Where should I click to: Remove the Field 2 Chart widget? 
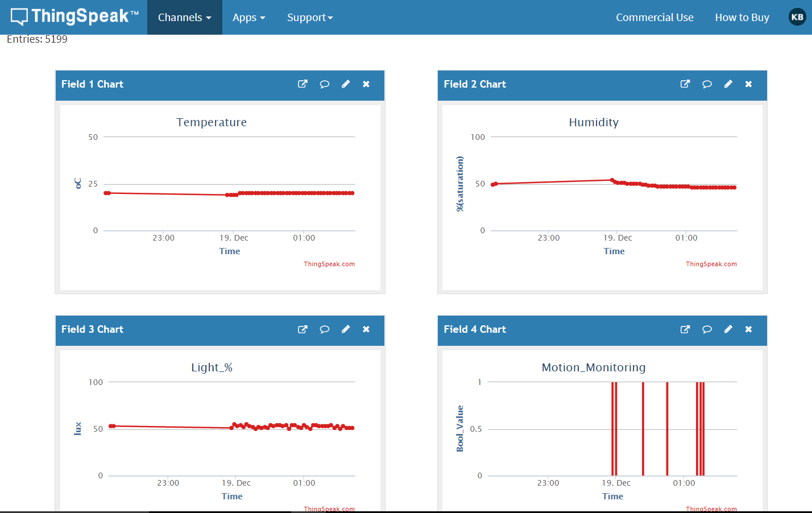(x=748, y=84)
